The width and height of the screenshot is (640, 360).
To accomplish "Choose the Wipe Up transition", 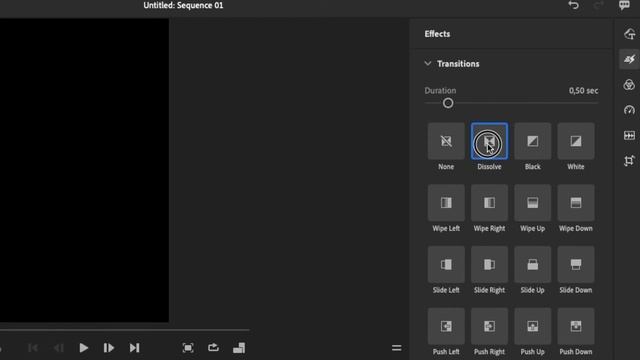I will (532, 203).
